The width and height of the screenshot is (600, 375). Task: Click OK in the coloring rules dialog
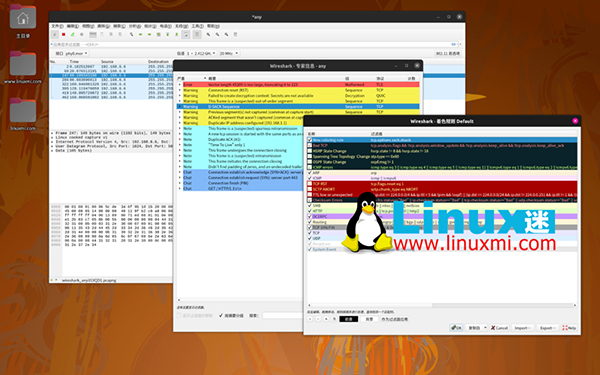(x=456, y=328)
